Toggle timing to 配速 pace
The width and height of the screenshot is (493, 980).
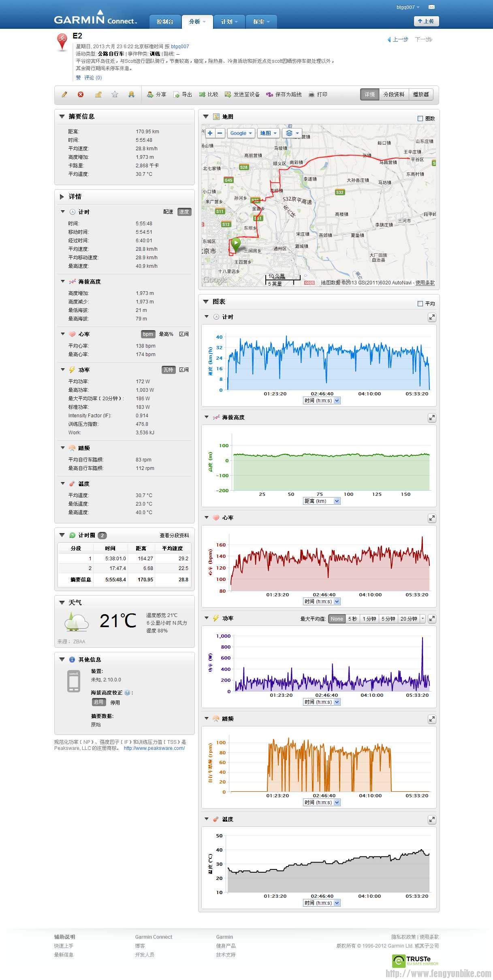pos(168,212)
